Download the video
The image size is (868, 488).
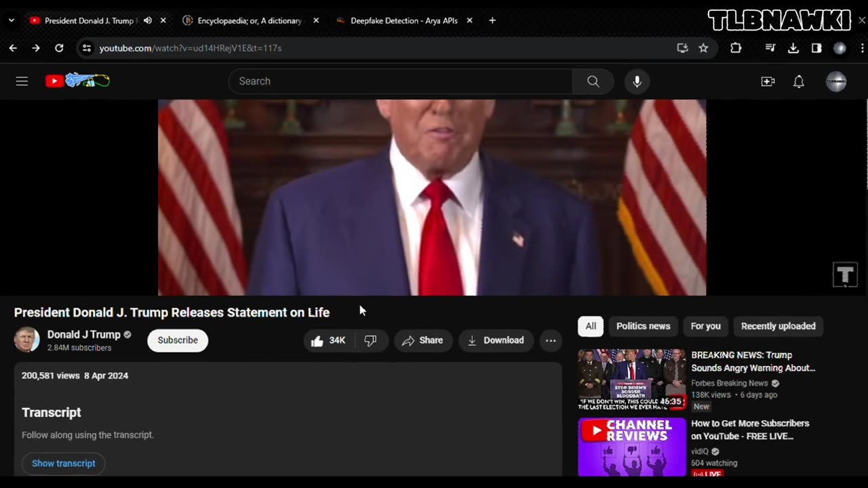point(496,340)
